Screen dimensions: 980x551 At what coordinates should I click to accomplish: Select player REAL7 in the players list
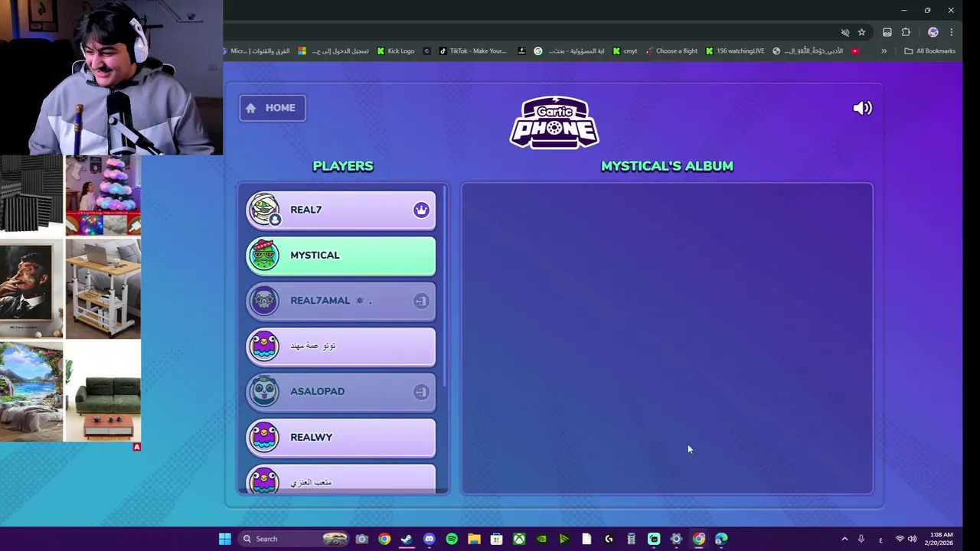[x=341, y=210]
